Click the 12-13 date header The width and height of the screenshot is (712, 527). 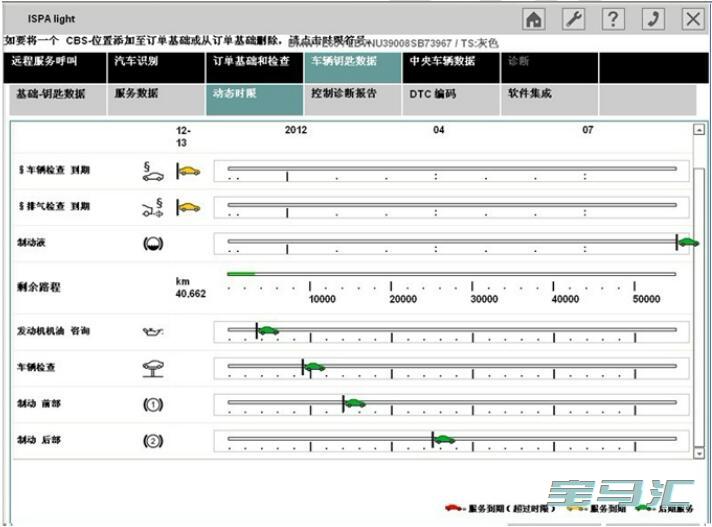(183, 137)
